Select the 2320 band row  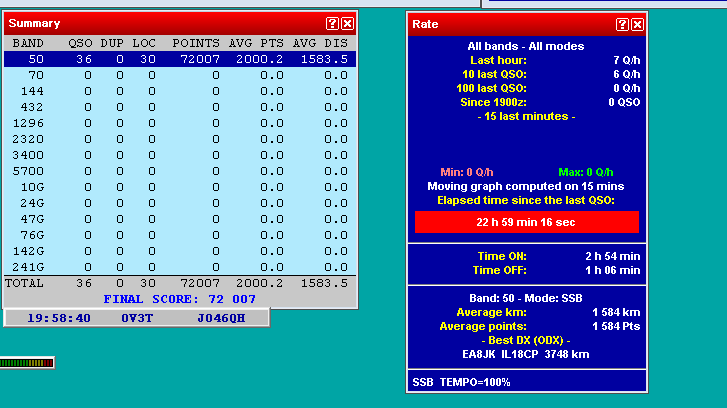180,139
